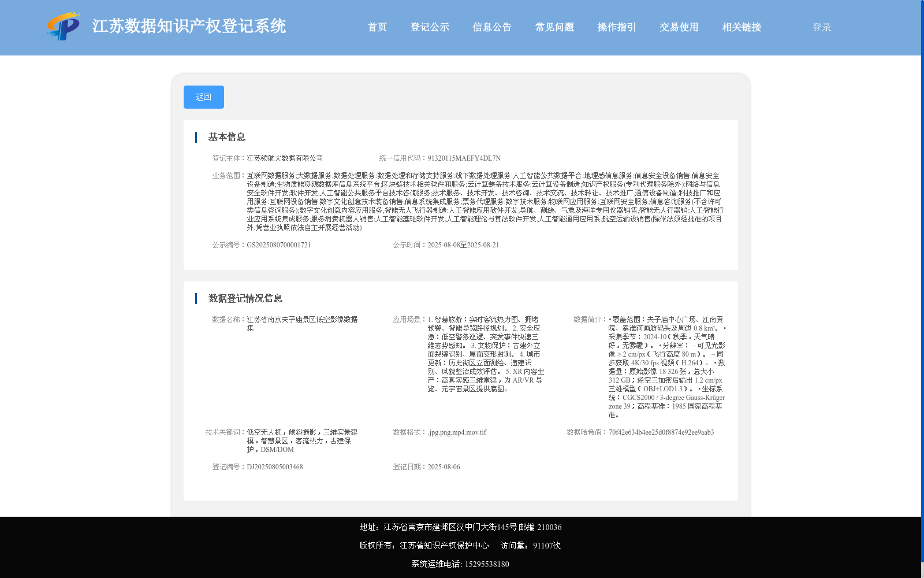Screen dimensions: 924x578
Task: Open 相关链接 menu item
Action: pyautogui.click(x=742, y=27)
